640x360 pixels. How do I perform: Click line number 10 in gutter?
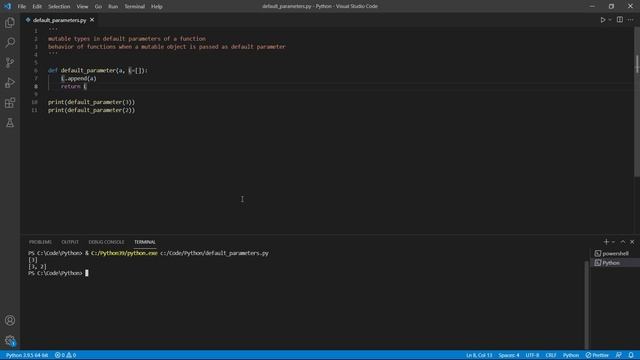coord(35,102)
